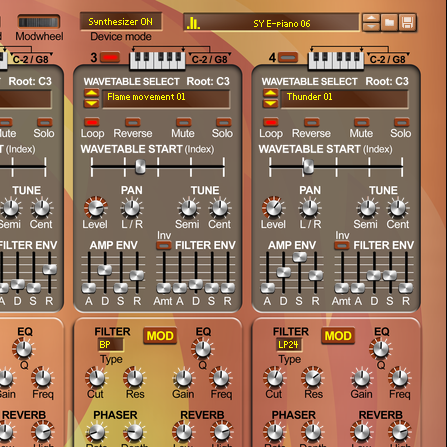Step to previous preset with top up arrow

371,18
